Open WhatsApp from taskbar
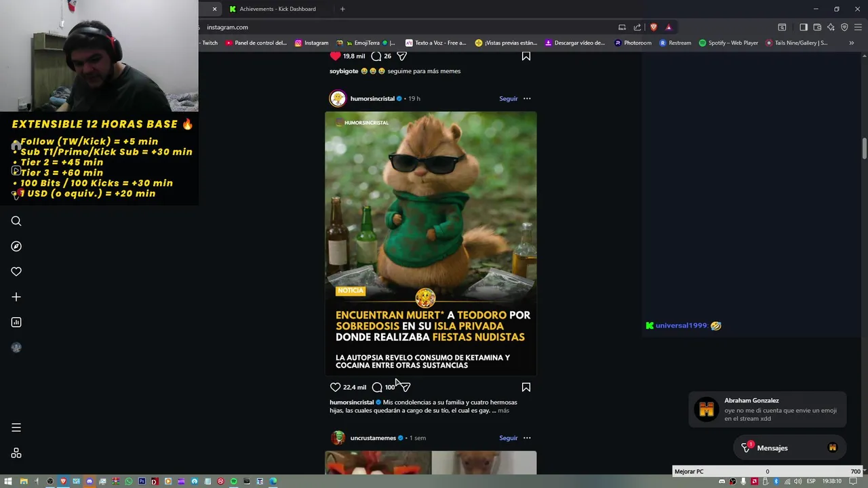Screen dimensions: 868x488 pos(128,481)
